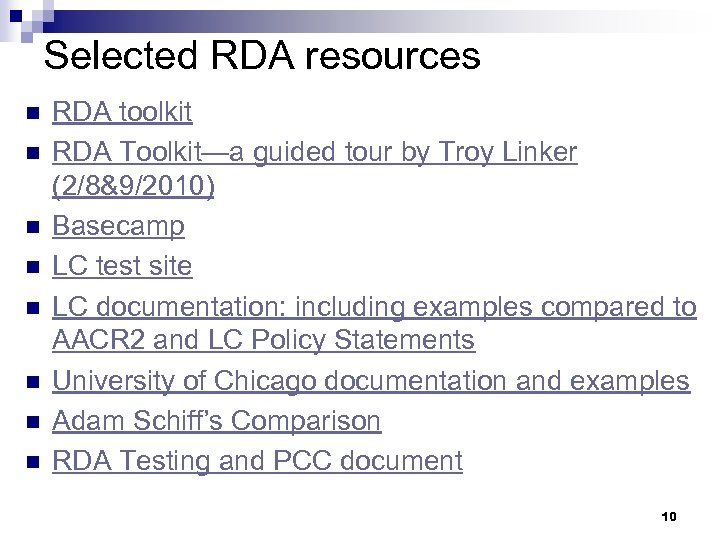The width and height of the screenshot is (720, 540).
Task: Follow the Troy Linker guided tour link
Action: 314,152
